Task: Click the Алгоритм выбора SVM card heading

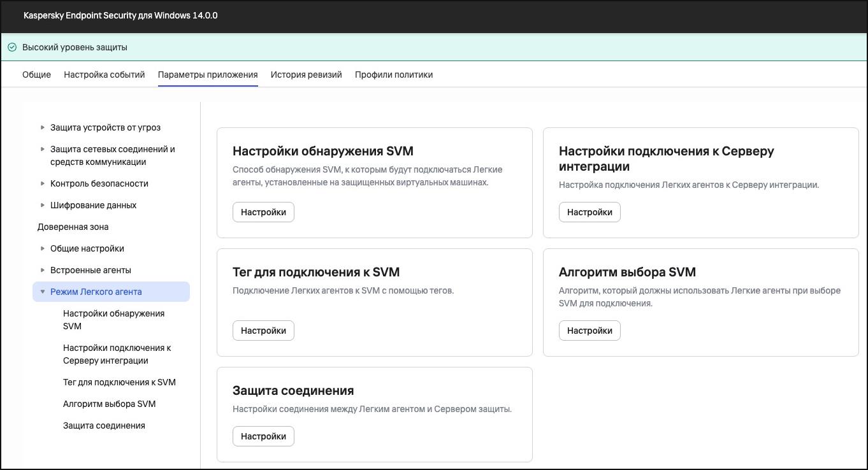Action: (x=627, y=272)
